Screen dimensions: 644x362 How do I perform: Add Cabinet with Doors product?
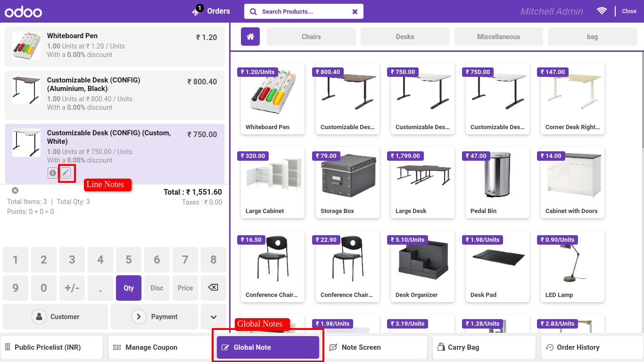(572, 182)
